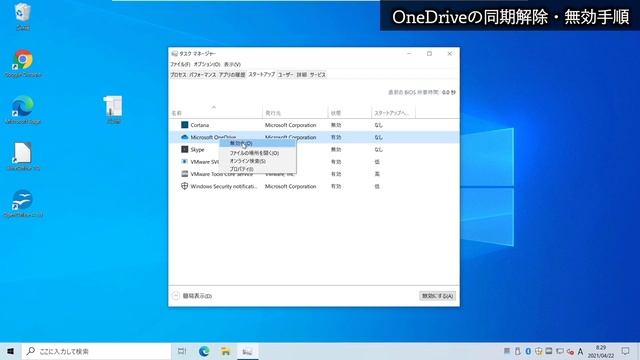The height and width of the screenshot is (360, 640).
Task: Open File Explorer from the taskbar
Action: (x=226, y=351)
